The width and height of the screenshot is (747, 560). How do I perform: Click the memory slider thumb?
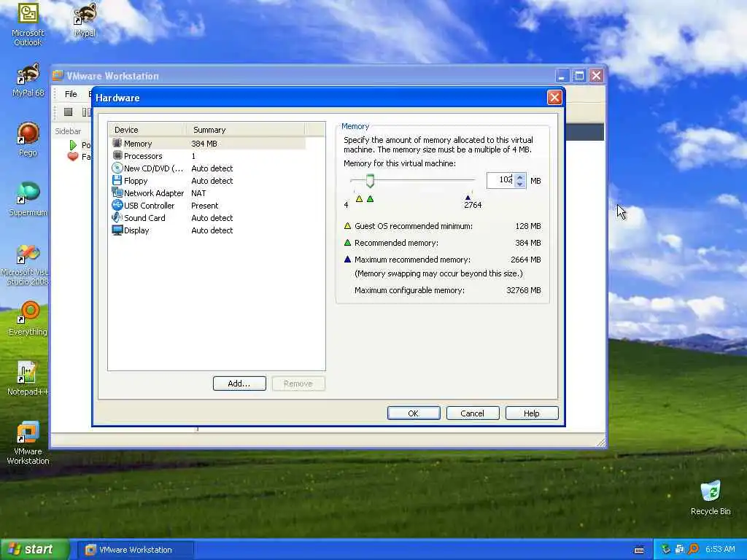(370, 181)
